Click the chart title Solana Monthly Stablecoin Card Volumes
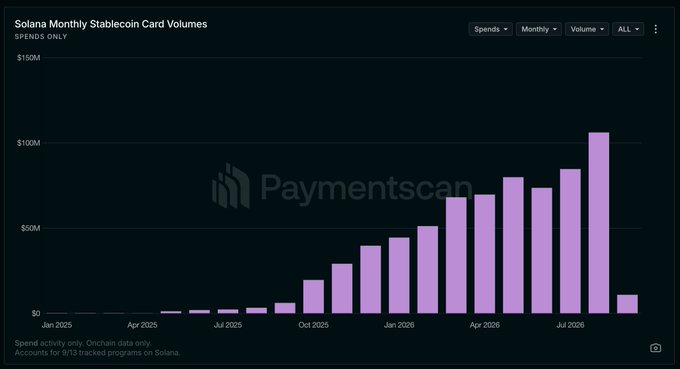680x369 pixels. tap(111, 24)
